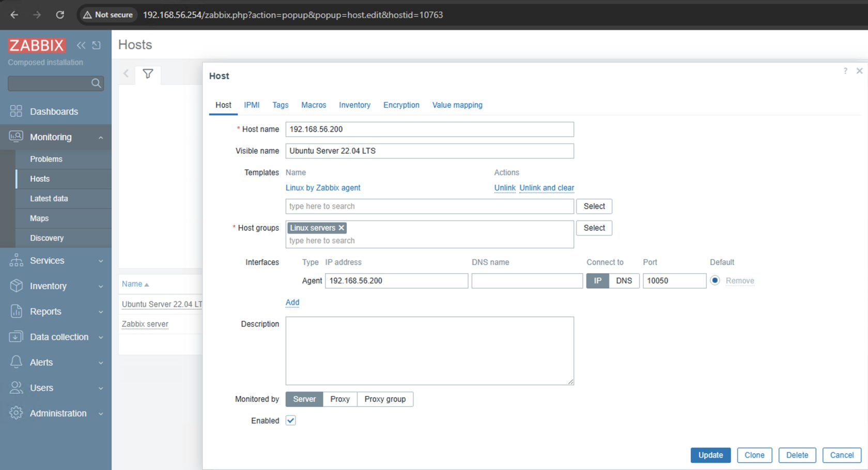Click the Administration gear icon
Screen dimensions: 868x470
(16, 413)
